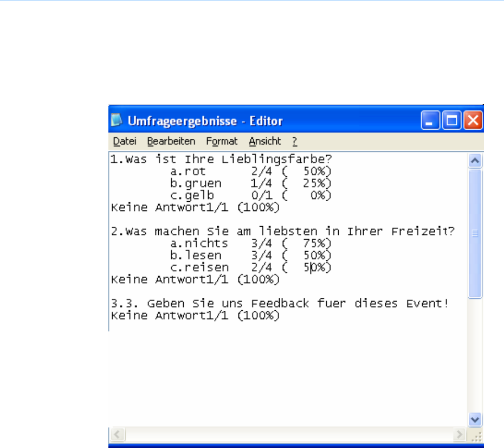
Task: Click the vertical scrollbar down arrow
Action: click(x=475, y=420)
